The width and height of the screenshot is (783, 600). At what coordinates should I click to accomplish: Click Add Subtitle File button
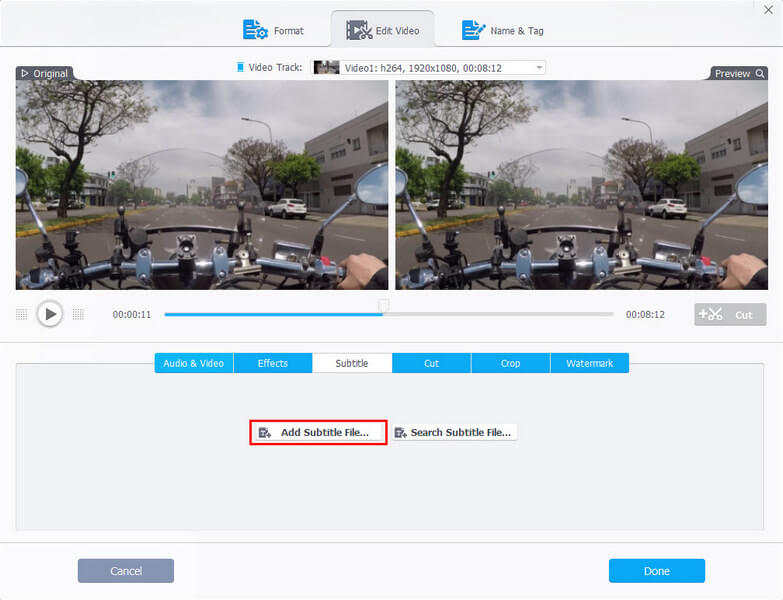[x=318, y=432]
